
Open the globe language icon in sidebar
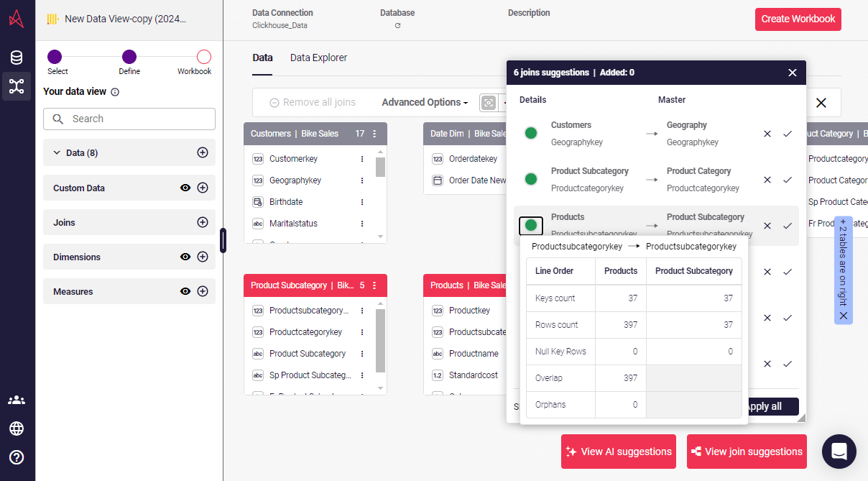[16, 429]
